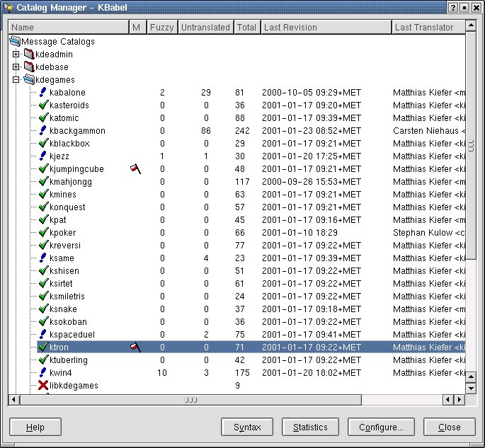Sort by the Last Revision column header
This screenshot has height=448, width=485.
point(325,28)
